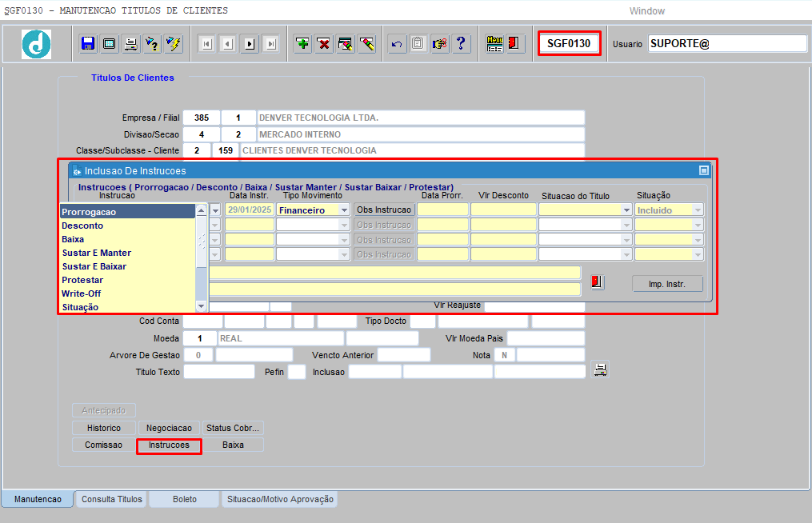The image size is (812, 523).
Task: Click the pointing hand scissors icon
Action: pos(440,43)
